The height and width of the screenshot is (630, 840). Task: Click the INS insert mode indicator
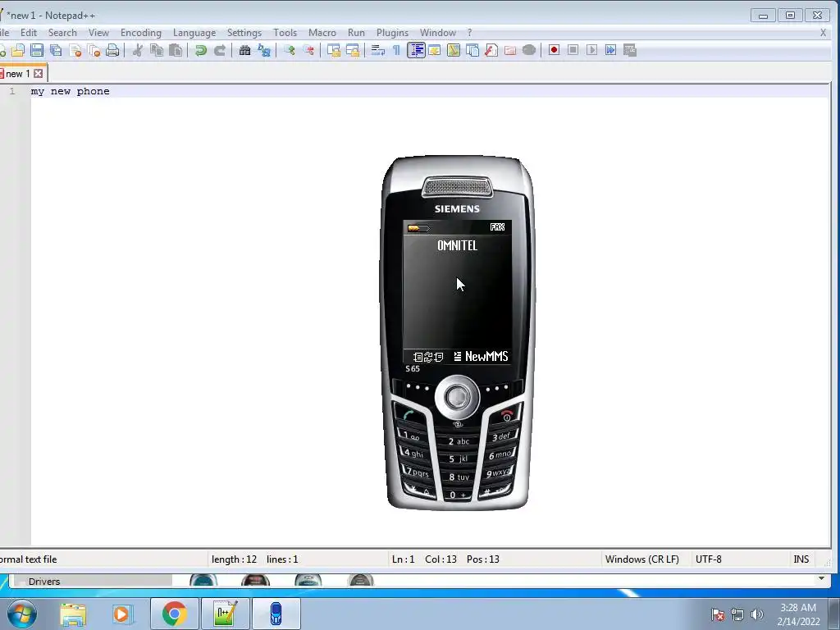click(x=801, y=559)
